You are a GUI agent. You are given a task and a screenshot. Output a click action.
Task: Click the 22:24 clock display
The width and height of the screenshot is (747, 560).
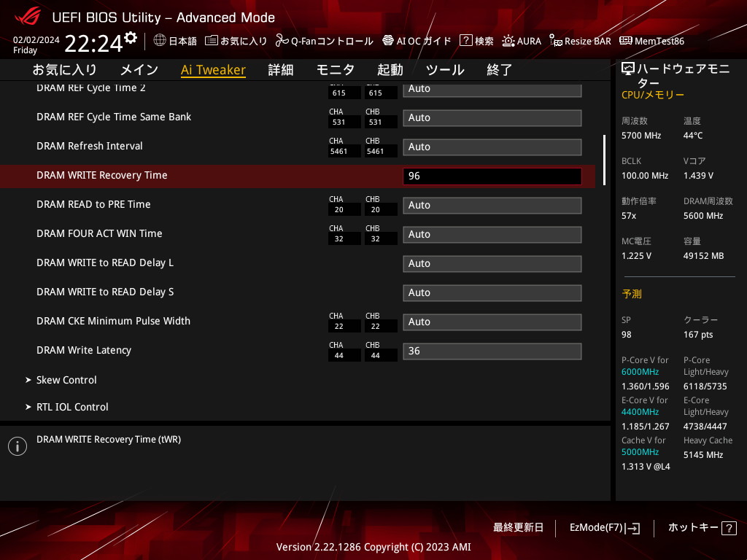[x=93, y=43]
